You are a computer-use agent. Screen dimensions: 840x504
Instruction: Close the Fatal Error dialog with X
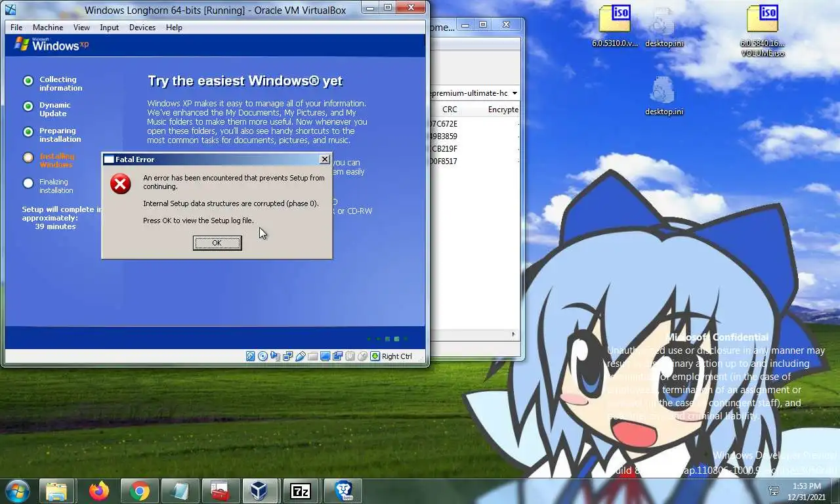point(324,159)
